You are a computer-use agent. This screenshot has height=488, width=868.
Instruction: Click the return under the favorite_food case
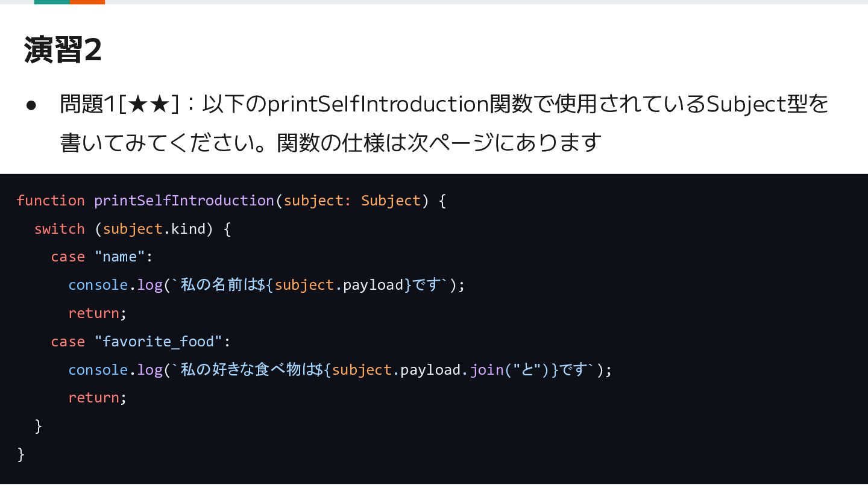(x=93, y=398)
